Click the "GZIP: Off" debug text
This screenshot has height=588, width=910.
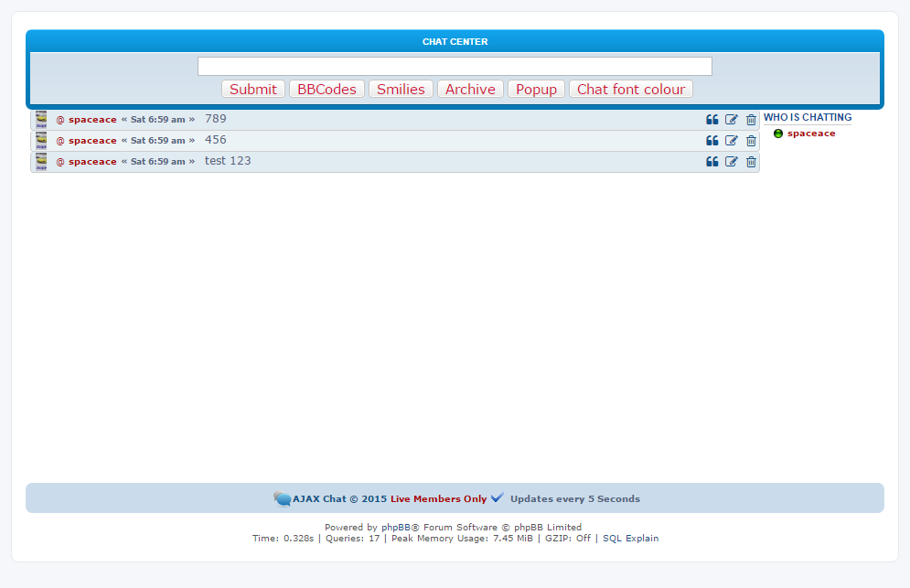coord(568,538)
